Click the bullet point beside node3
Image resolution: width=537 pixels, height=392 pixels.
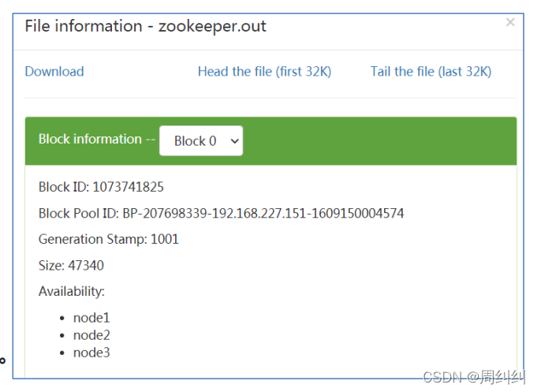(x=63, y=353)
